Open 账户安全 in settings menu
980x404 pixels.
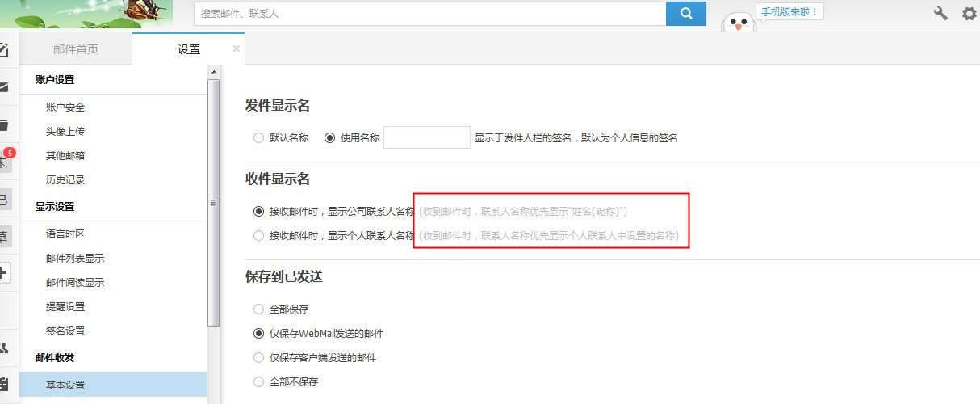click(x=65, y=107)
